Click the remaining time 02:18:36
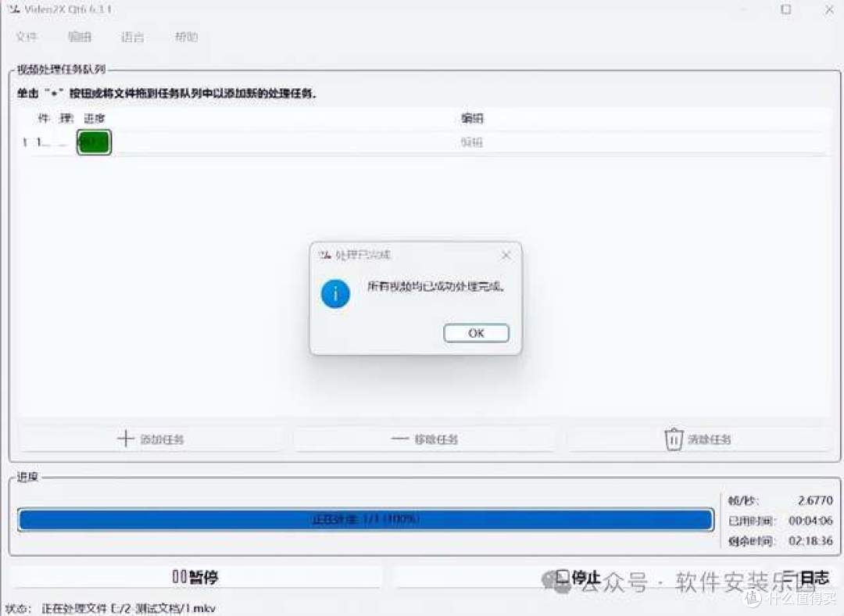 pos(810,540)
